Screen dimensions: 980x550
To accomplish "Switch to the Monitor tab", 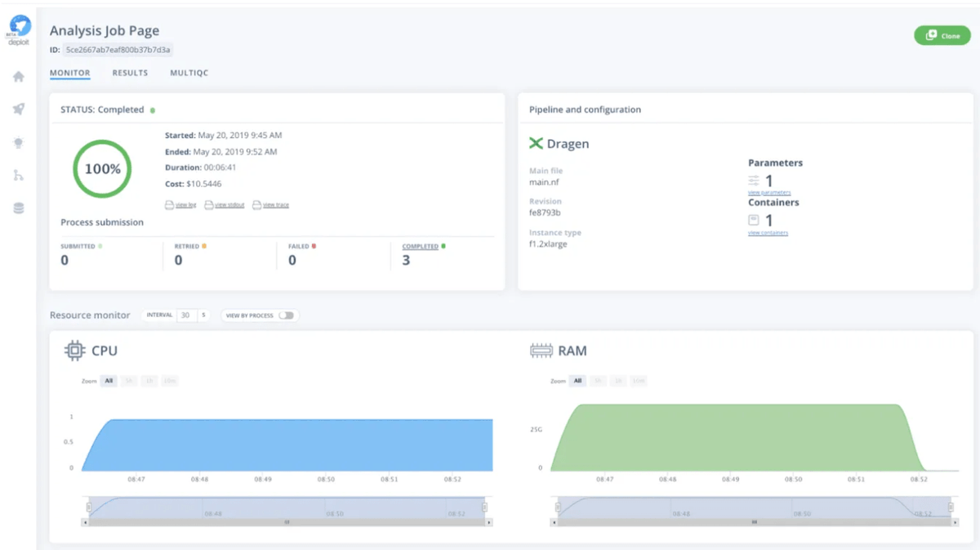I will coord(70,73).
